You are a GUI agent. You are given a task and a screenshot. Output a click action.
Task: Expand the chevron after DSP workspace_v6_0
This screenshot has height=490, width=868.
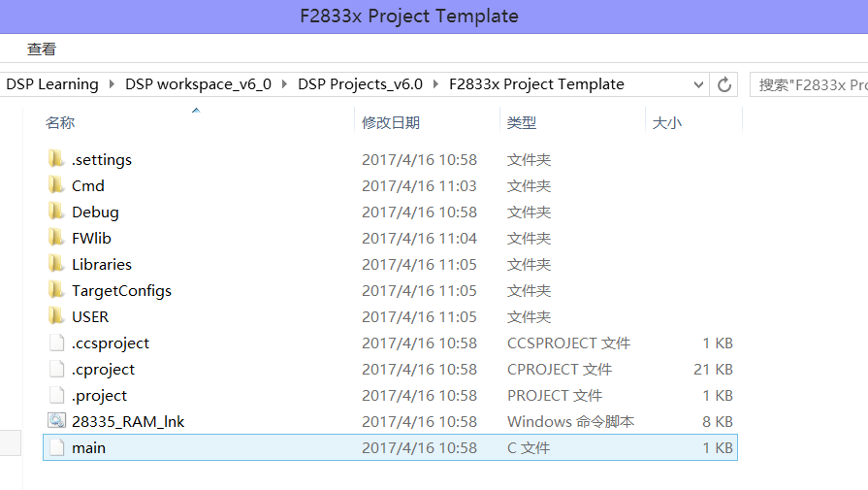(285, 84)
